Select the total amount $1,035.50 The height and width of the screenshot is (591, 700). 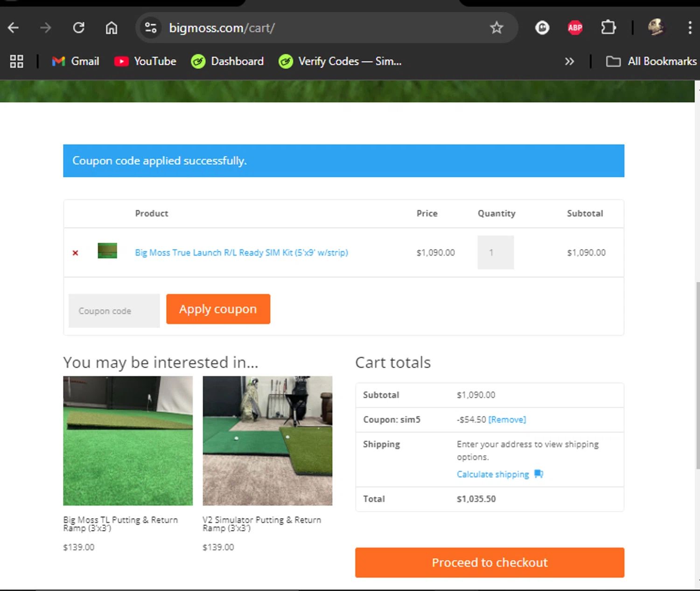click(476, 499)
